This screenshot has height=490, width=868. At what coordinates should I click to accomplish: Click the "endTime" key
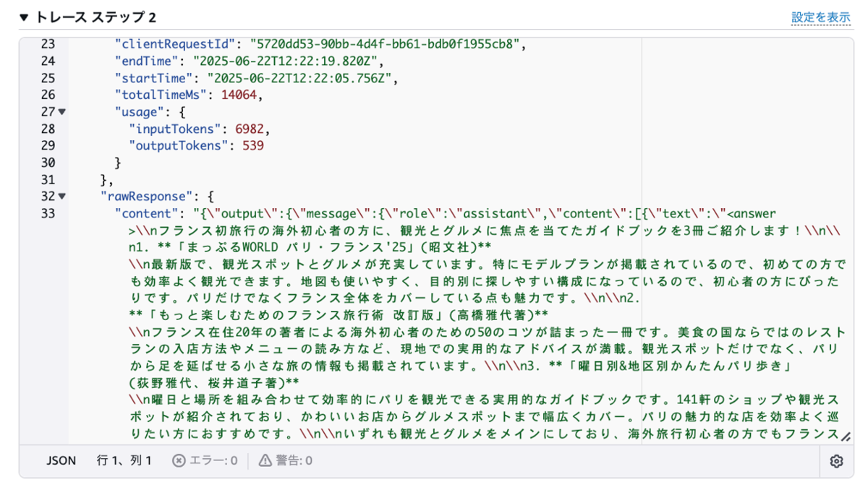click(147, 61)
